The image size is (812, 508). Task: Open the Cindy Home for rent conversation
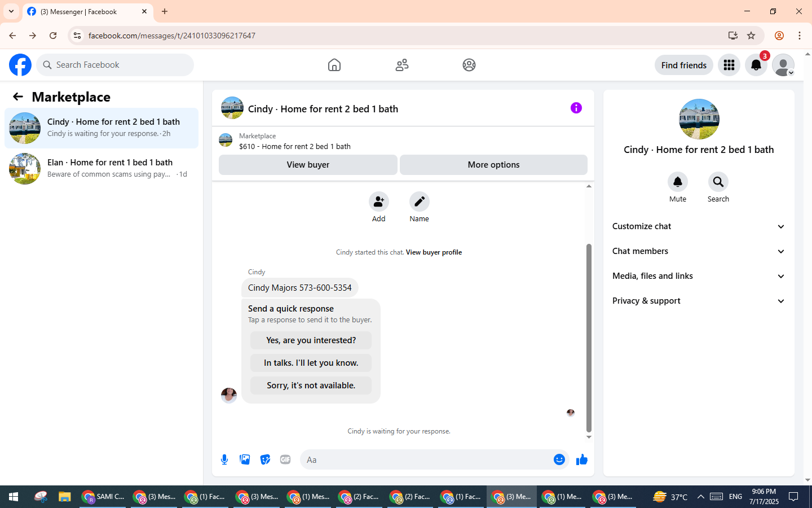[x=101, y=128]
